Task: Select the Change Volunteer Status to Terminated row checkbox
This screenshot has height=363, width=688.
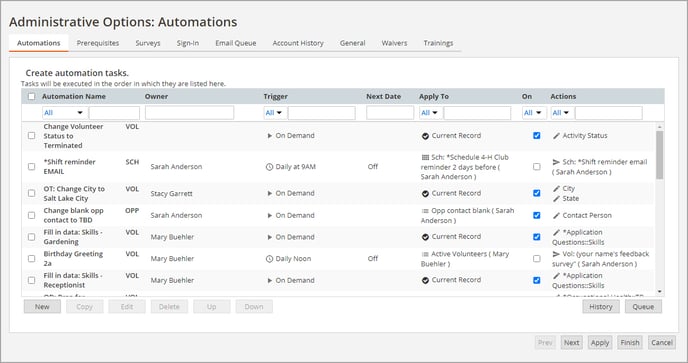Action: tap(32, 136)
